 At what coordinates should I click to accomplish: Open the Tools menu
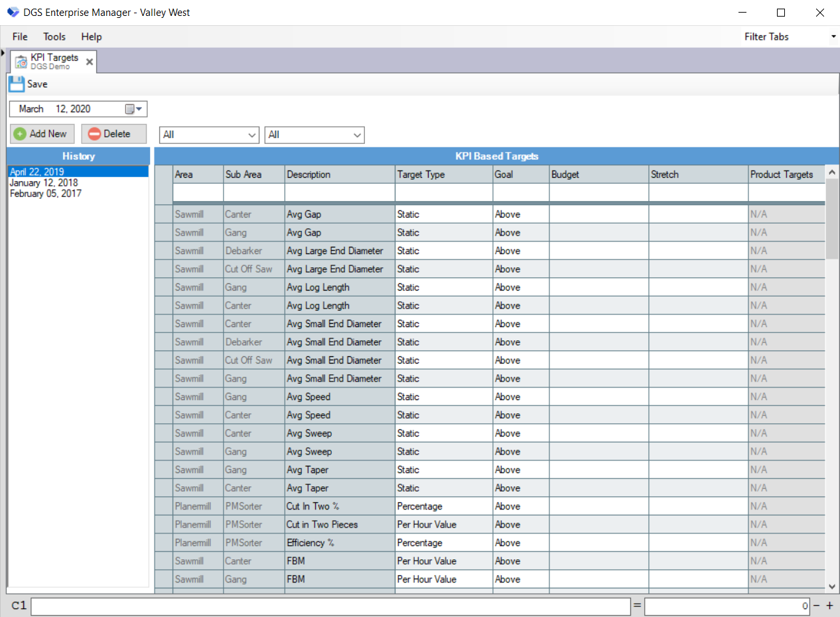pyautogui.click(x=54, y=36)
